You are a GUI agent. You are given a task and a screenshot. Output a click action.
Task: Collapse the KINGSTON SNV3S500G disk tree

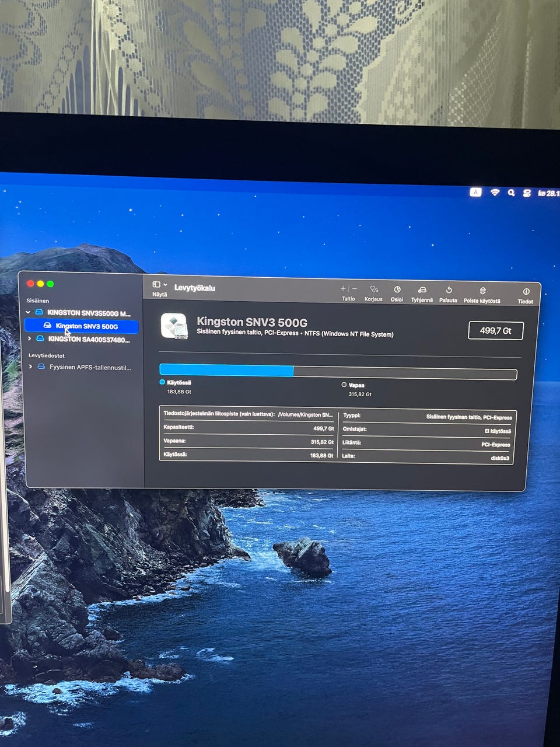click(x=28, y=313)
